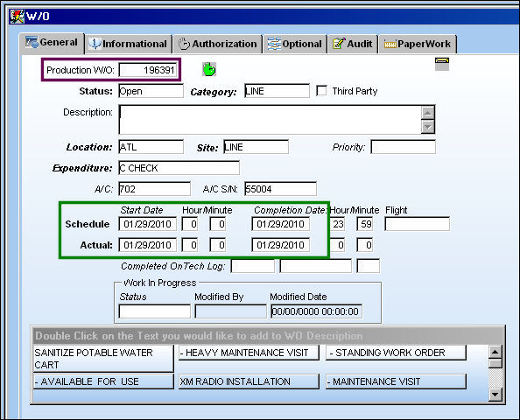This screenshot has width=520, height=420.
Task: Enable the Third Party checkbox
Action: 321,91
